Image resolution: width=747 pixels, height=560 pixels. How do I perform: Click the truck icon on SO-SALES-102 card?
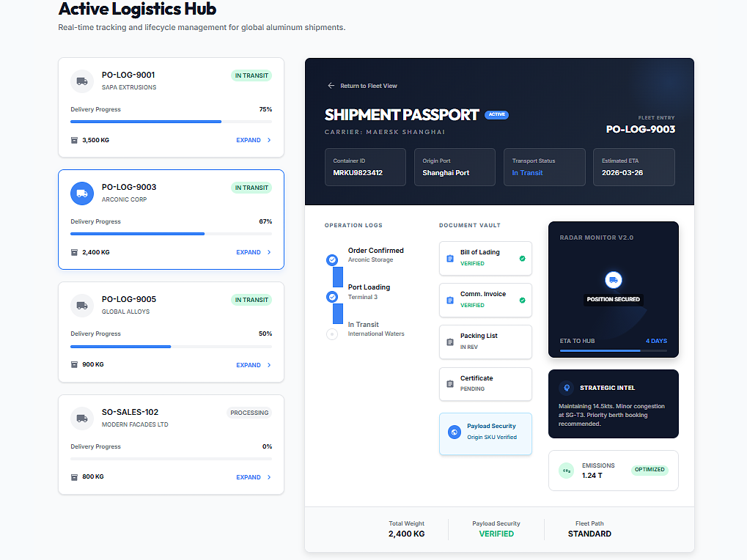82,419
